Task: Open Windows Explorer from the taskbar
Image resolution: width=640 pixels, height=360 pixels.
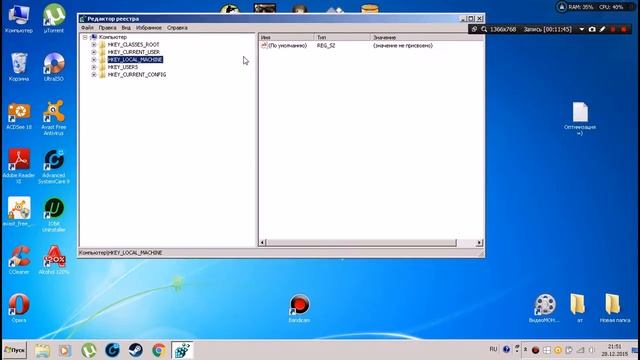Action: [x=42, y=350]
